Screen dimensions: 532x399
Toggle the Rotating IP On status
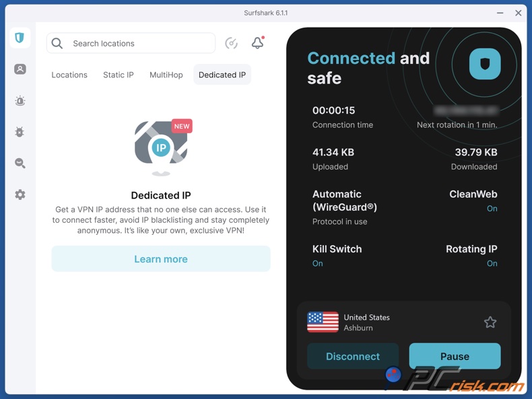tap(492, 263)
